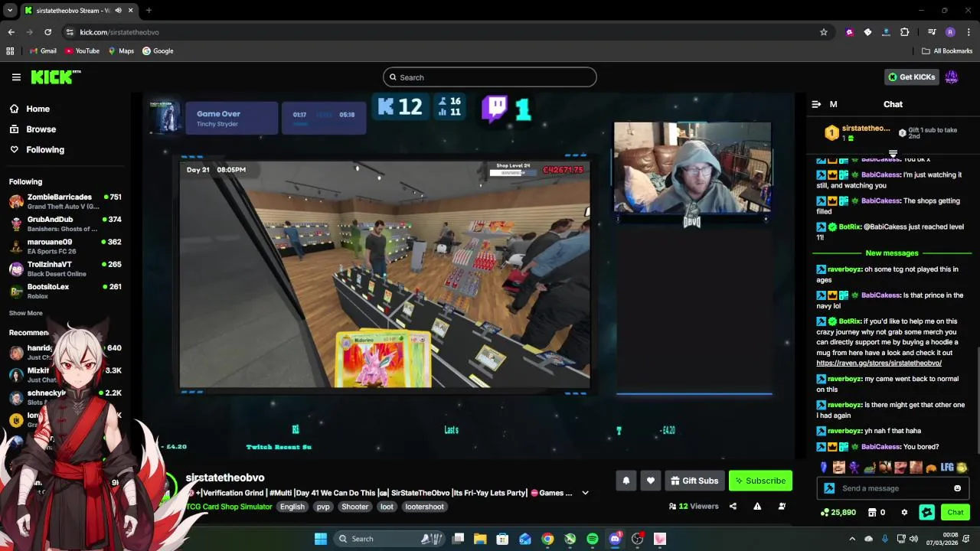The width and height of the screenshot is (980, 551).
Task: Open All Bookmarks folder
Action: [x=947, y=51]
